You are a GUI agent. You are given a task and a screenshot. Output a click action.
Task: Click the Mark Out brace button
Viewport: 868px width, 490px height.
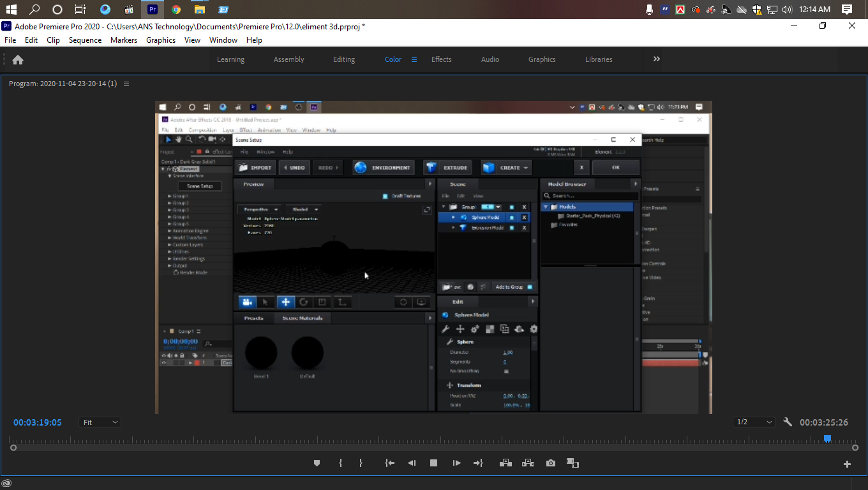(x=361, y=463)
